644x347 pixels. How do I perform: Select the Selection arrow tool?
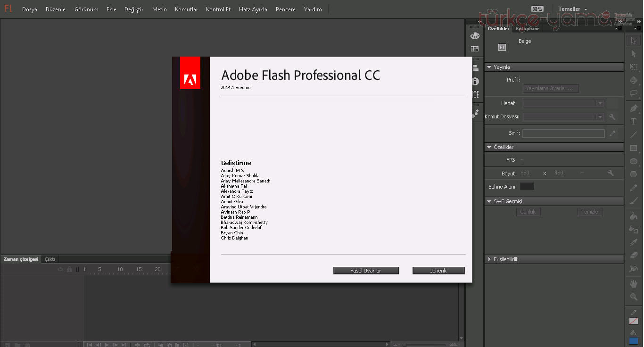(x=634, y=41)
